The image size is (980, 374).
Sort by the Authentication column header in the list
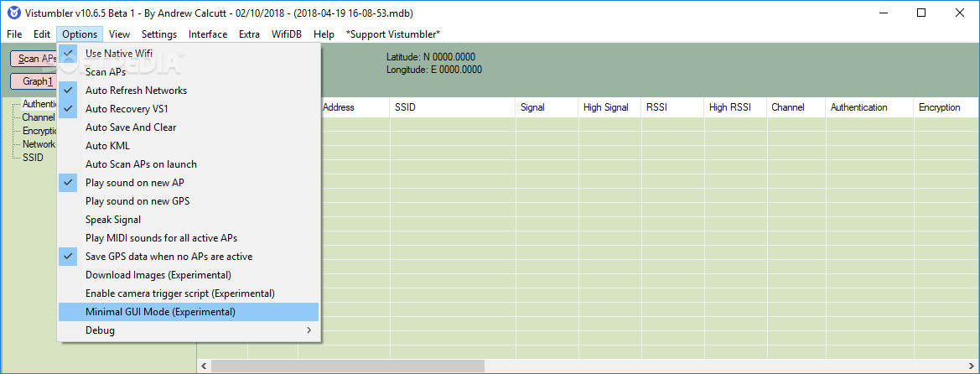(x=869, y=107)
